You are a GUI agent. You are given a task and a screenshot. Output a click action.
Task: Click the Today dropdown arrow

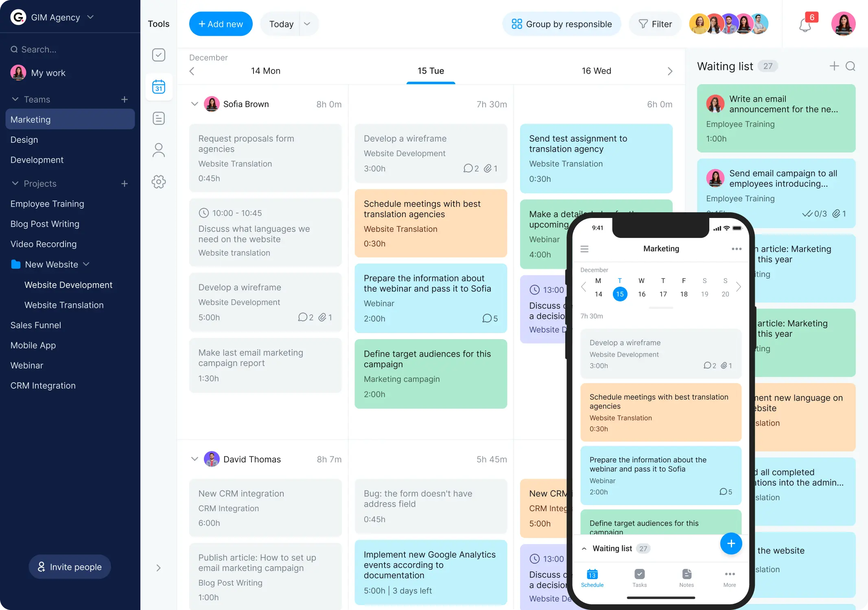(306, 24)
